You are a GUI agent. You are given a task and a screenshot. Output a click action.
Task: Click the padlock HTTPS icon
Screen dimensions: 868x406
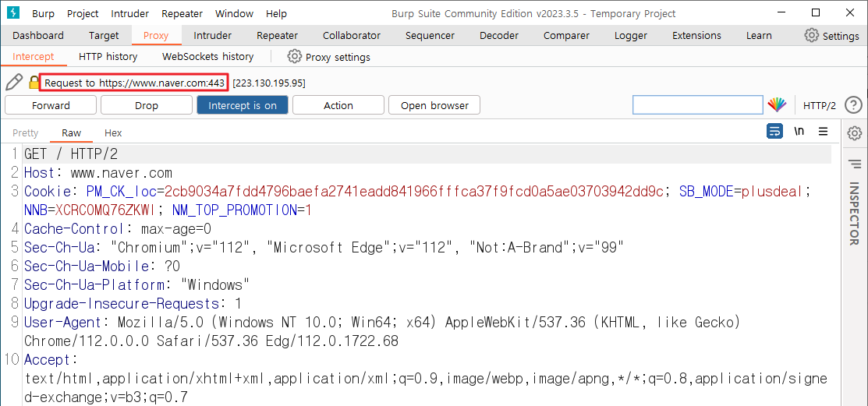click(34, 83)
